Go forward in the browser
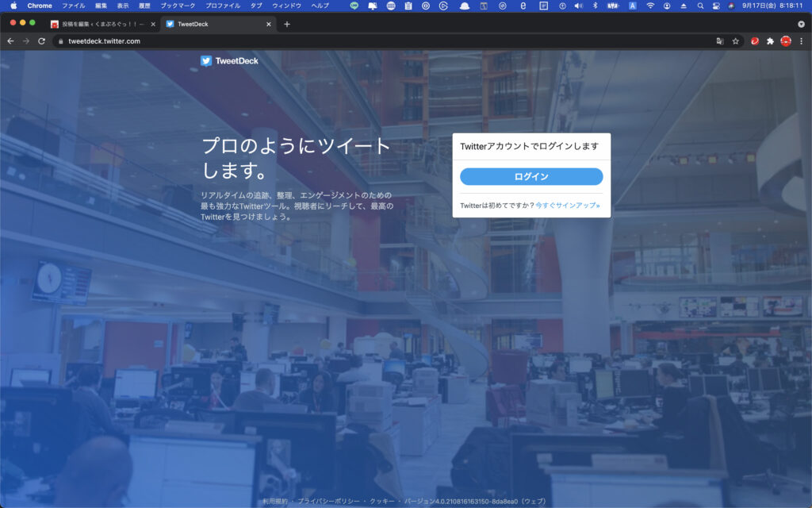812x508 pixels. (x=26, y=41)
